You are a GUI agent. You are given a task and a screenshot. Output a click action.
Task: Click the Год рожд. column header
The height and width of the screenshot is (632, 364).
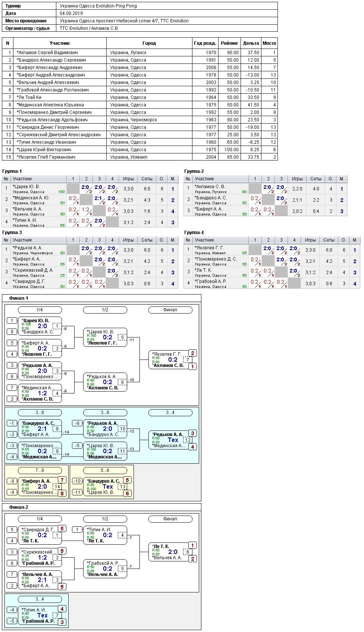[205, 43]
